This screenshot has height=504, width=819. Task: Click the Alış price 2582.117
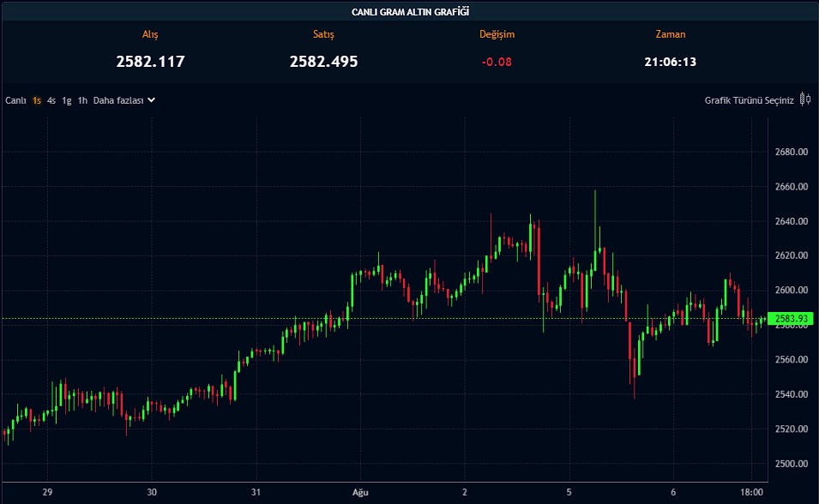tap(150, 62)
